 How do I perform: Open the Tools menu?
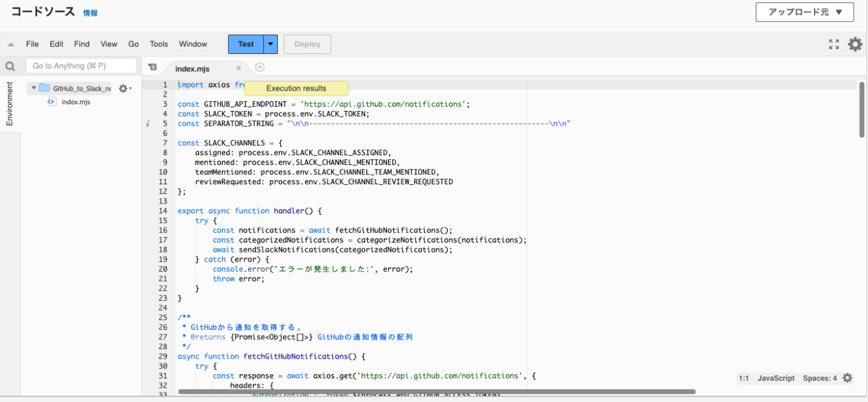tap(158, 44)
